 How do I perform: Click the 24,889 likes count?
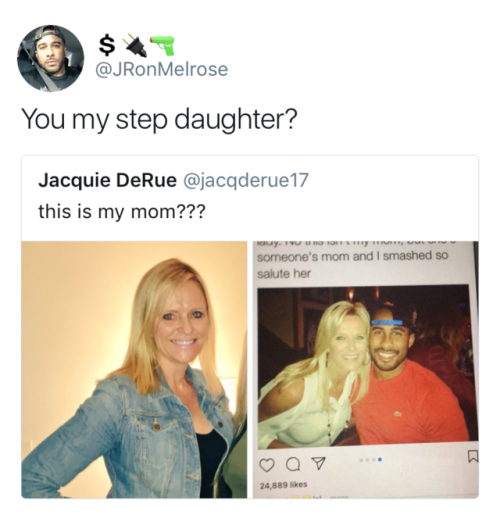[283, 485]
